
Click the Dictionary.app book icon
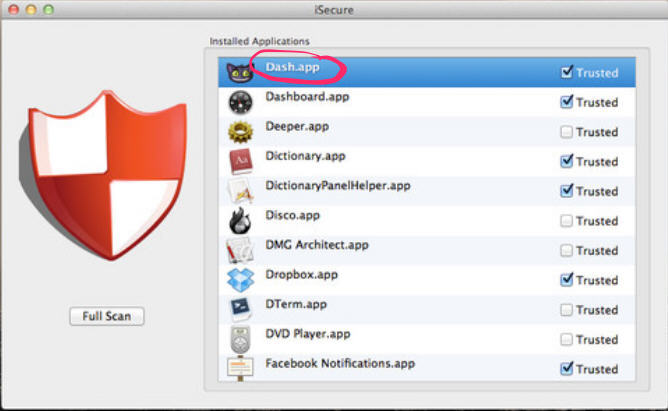[x=241, y=161]
